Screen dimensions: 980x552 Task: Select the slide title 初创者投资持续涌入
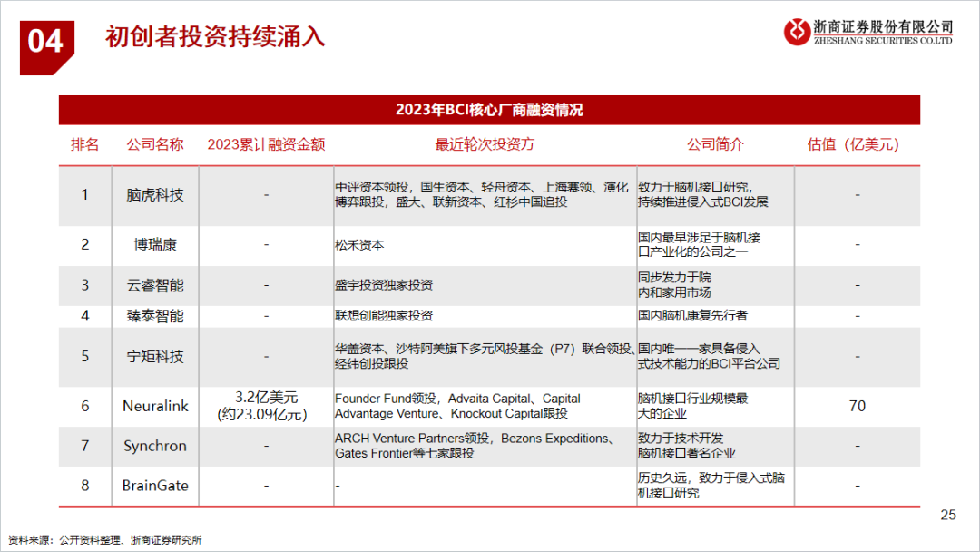(215, 37)
